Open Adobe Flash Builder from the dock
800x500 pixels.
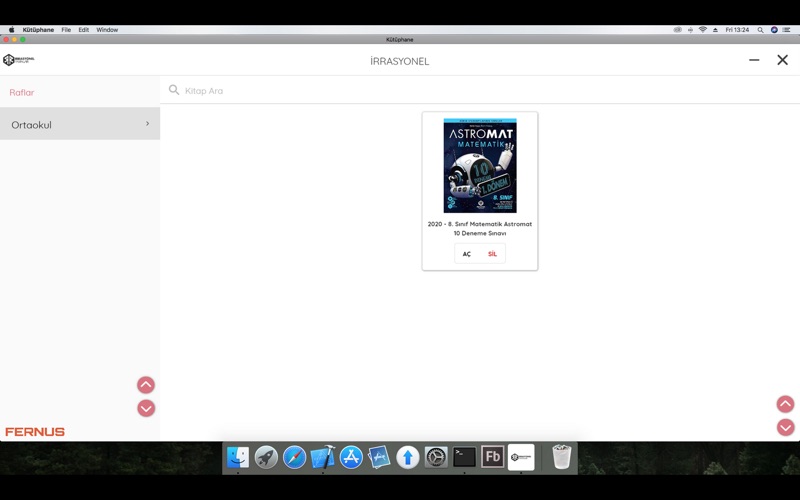point(492,457)
